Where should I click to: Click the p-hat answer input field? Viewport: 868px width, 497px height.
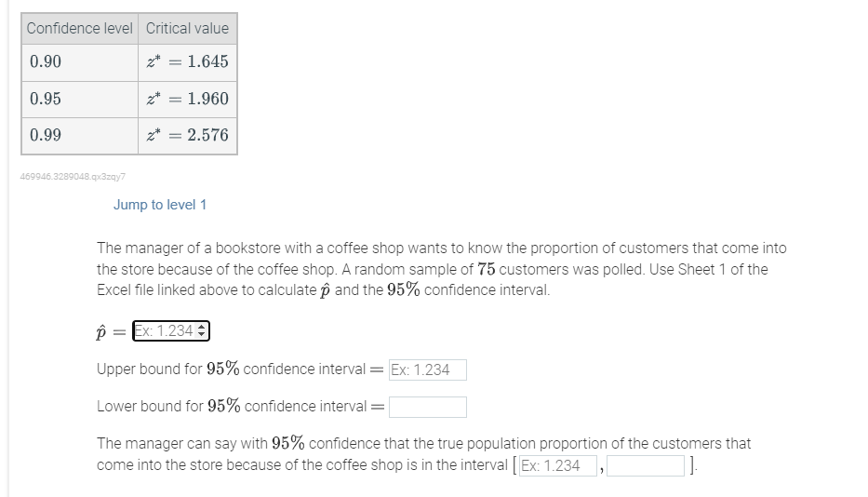coord(170,330)
